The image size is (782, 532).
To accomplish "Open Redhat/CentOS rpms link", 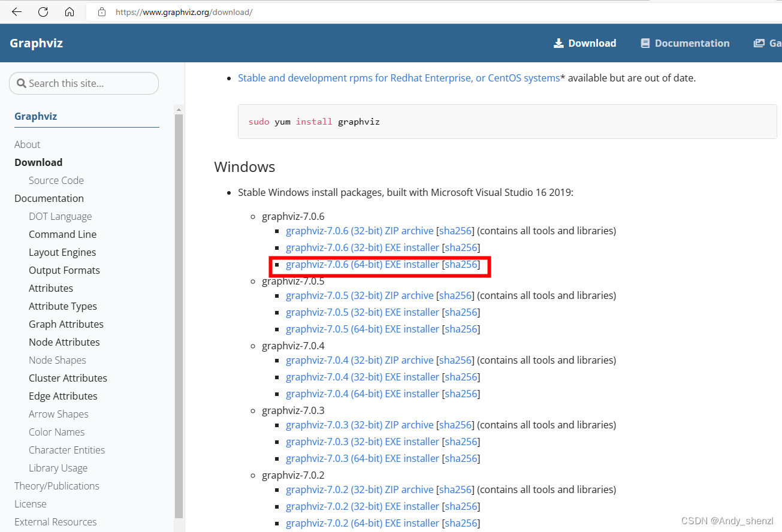I will (399, 78).
